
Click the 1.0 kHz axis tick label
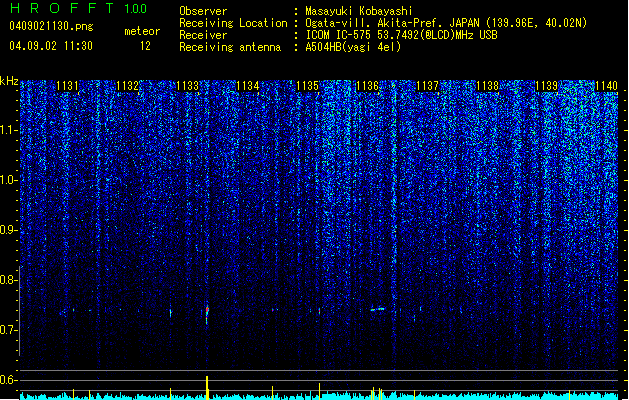9,180
